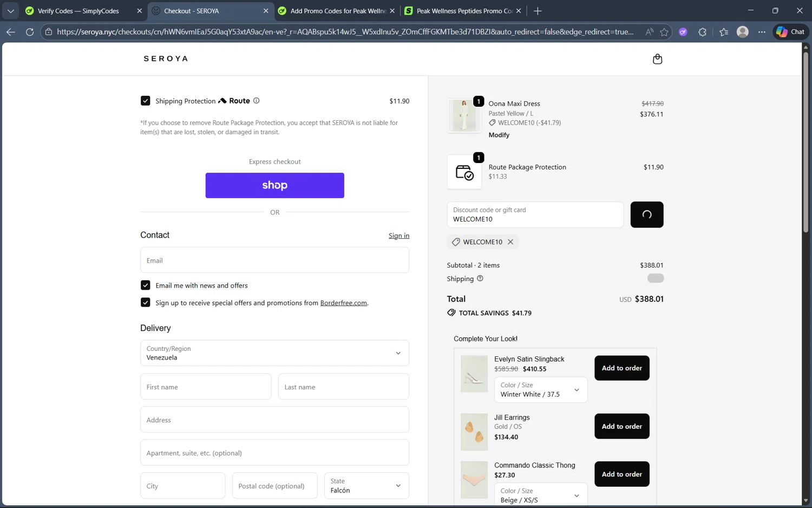Viewport: 812px width, 508px height.
Task: Click the purple extension icon in toolbar
Action: pyautogui.click(x=683, y=32)
